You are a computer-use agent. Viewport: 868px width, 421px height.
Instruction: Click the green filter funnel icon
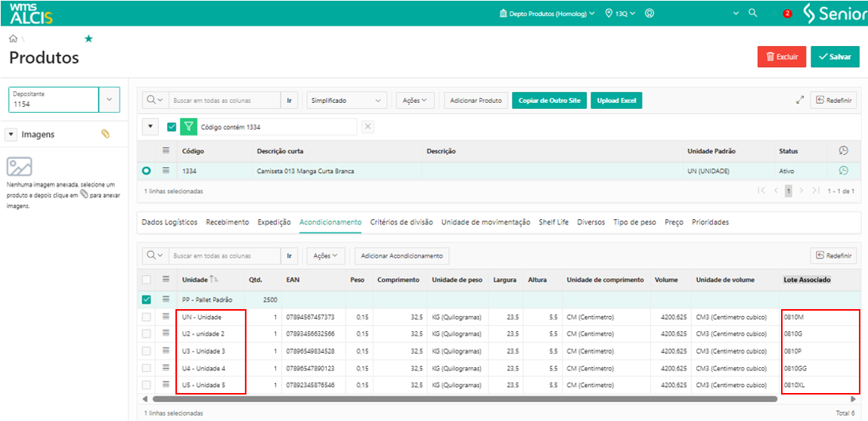[x=188, y=127]
